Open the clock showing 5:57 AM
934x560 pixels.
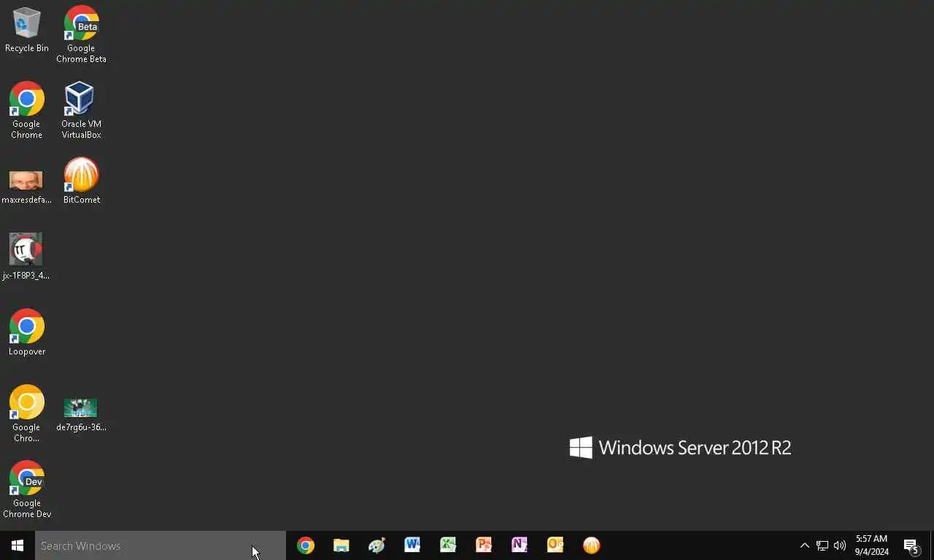[872, 545]
